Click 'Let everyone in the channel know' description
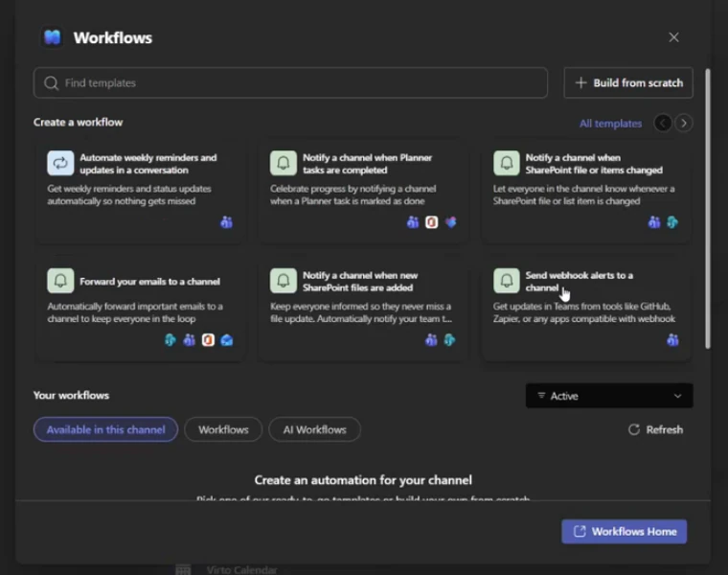 583,195
